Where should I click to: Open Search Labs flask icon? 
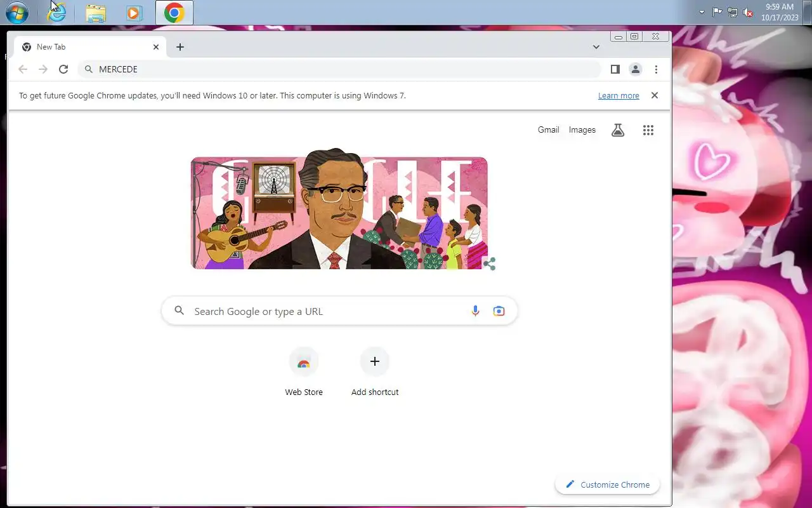618,130
